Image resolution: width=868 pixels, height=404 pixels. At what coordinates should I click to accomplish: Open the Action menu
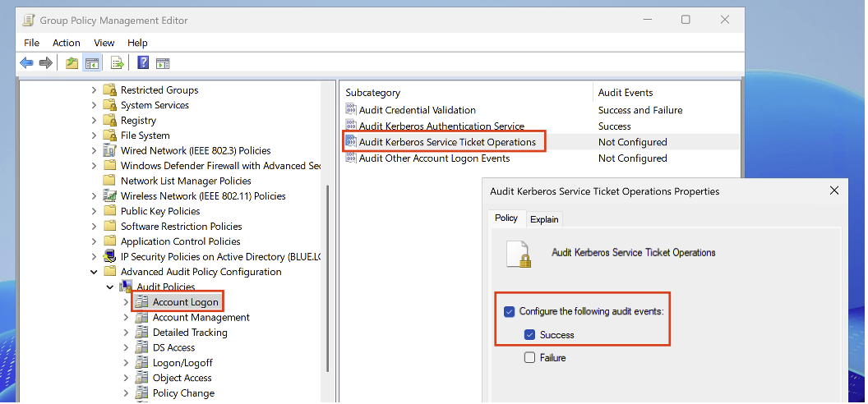point(67,43)
